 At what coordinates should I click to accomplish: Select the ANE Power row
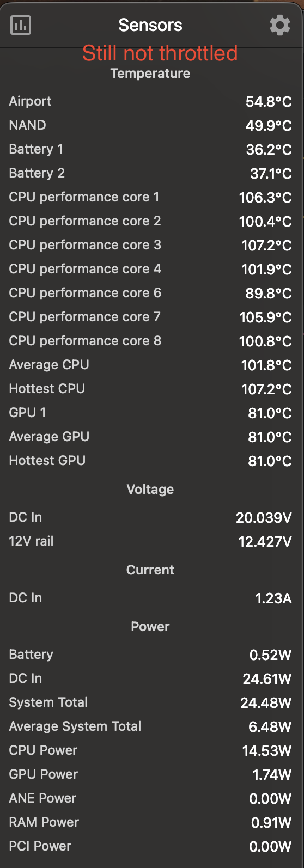[x=150, y=798]
